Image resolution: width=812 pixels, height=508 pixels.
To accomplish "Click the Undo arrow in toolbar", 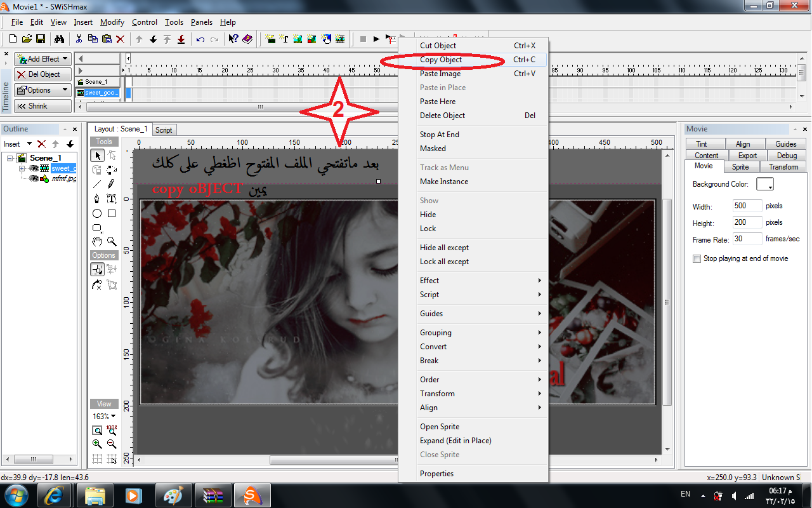I will (200, 39).
